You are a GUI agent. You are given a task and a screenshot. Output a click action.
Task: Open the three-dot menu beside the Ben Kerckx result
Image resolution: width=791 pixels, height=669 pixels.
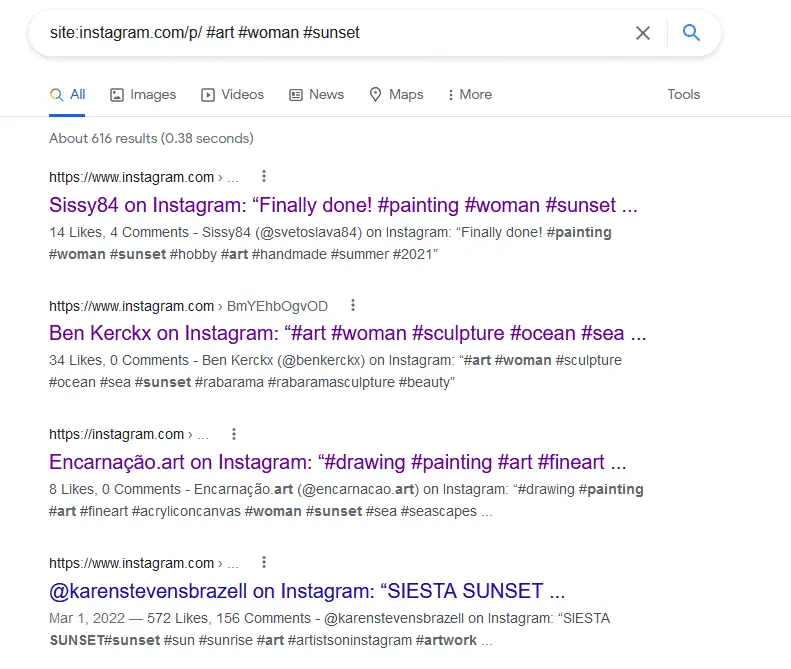(x=353, y=306)
